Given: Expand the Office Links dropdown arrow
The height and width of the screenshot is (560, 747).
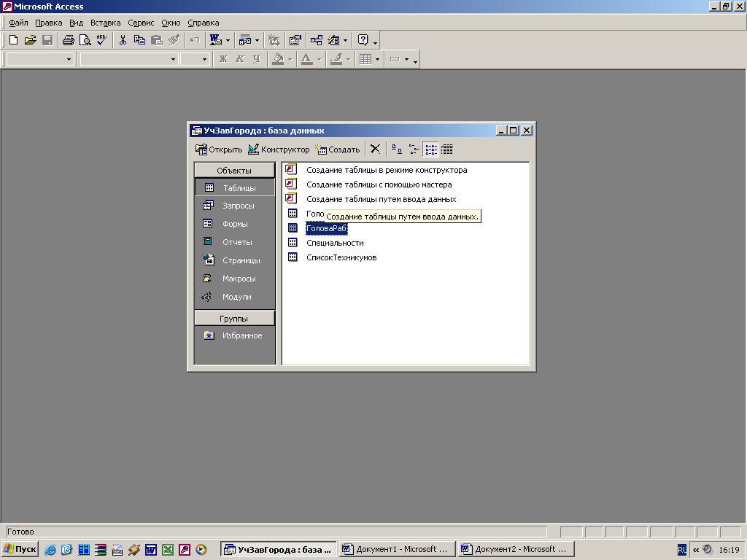Looking at the screenshot, I should pyautogui.click(x=228, y=41).
